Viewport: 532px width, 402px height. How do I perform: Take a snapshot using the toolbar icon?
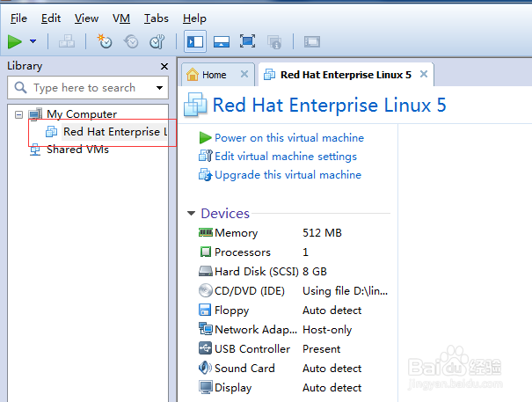point(105,41)
